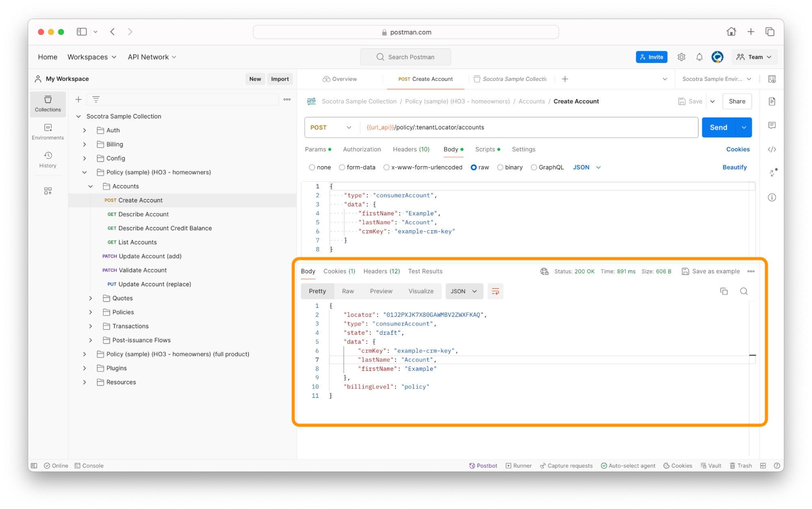Click the code snippet icon top right
Image resolution: width=812 pixels, height=509 pixels.
[772, 149]
